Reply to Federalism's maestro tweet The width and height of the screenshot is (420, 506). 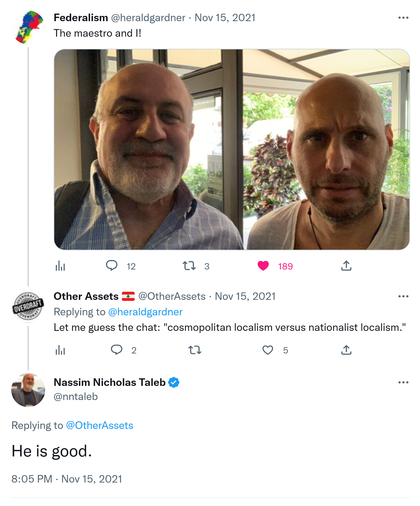pos(112,266)
